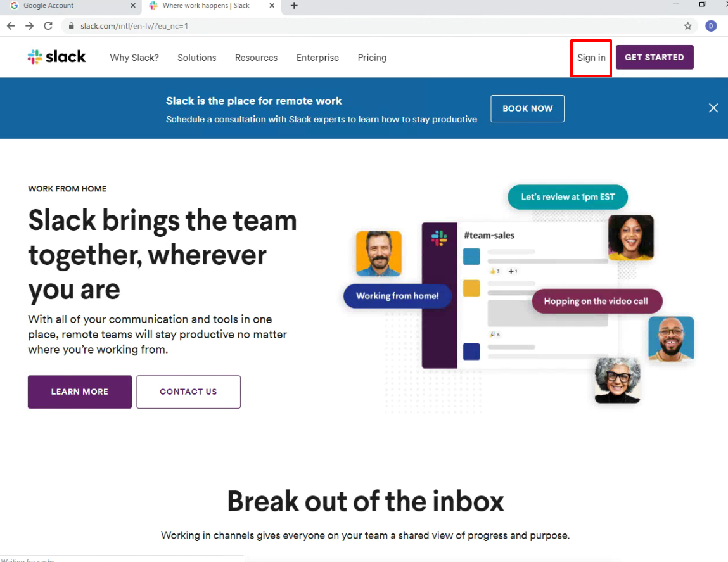
Task: Click the forward navigation arrow
Action: coord(29,26)
